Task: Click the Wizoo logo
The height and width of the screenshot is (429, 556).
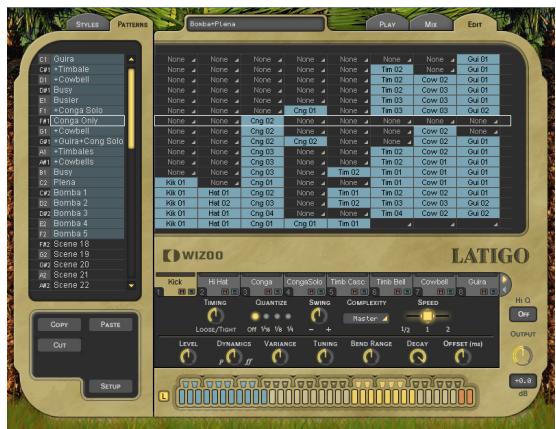Action: pos(193,255)
